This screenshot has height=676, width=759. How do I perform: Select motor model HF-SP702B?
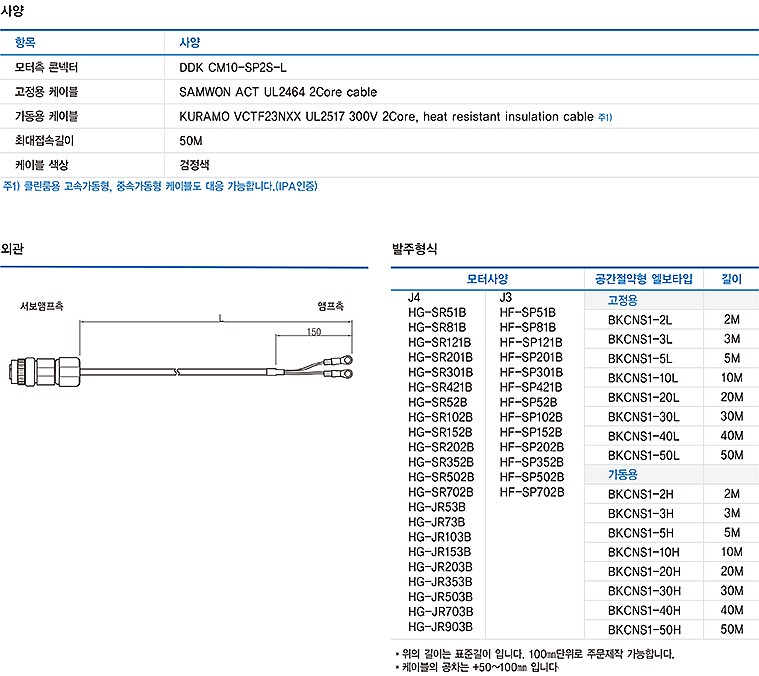[532, 492]
